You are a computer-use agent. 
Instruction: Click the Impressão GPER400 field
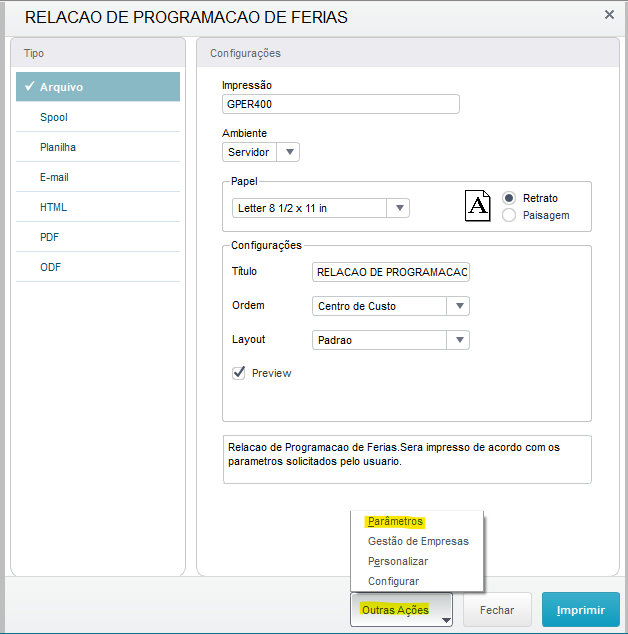pyautogui.click(x=340, y=104)
